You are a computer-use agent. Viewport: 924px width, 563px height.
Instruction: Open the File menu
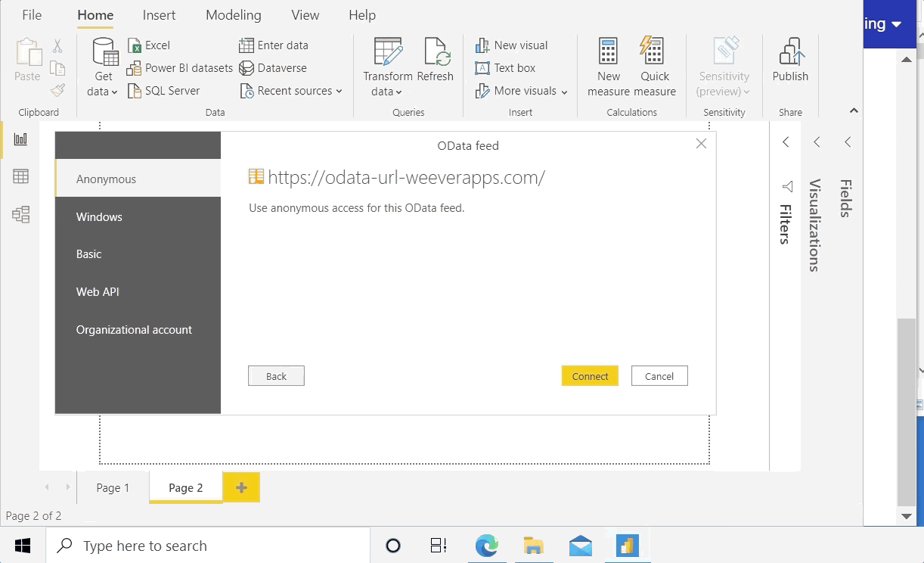(32, 15)
